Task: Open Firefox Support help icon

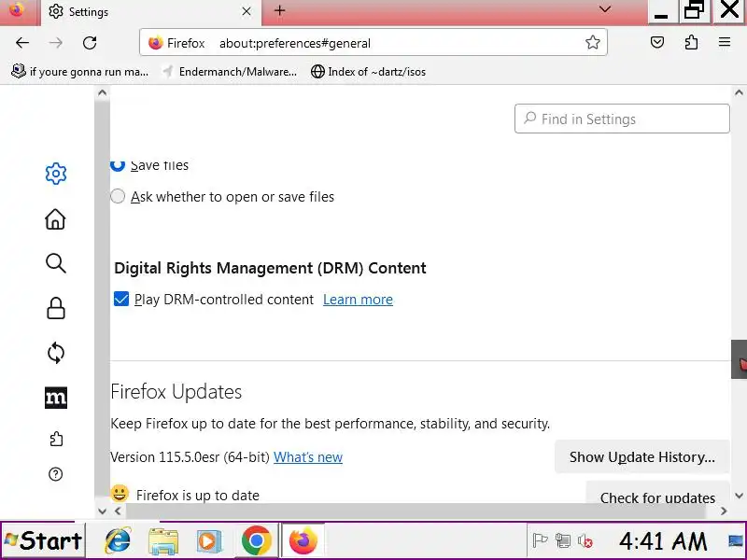Action: tap(56, 474)
